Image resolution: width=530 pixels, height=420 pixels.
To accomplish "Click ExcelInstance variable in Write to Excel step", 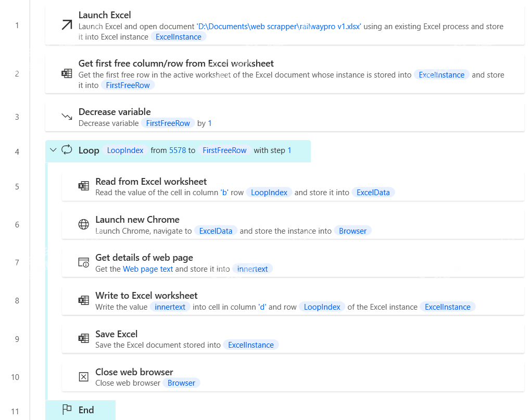I will tap(448, 307).
